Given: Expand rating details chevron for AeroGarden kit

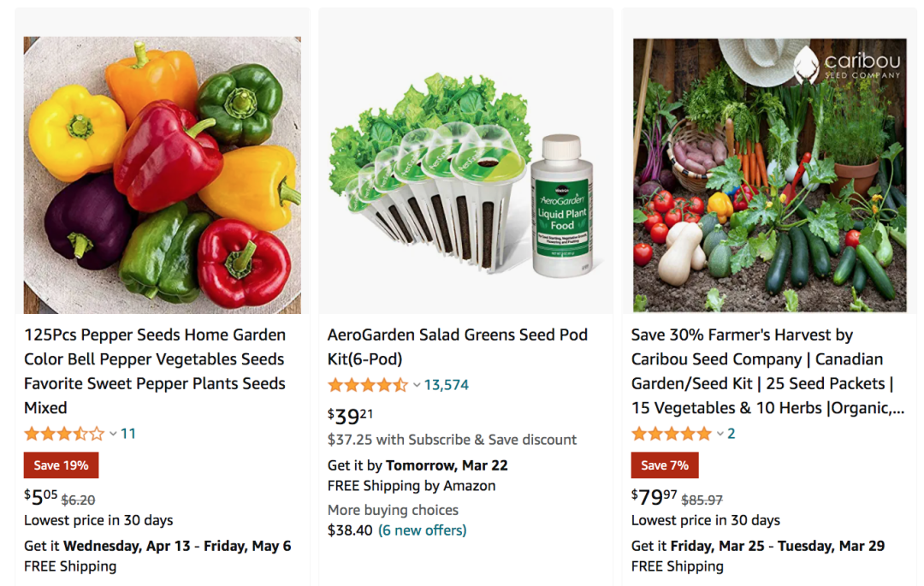Looking at the screenshot, I should tap(417, 386).
